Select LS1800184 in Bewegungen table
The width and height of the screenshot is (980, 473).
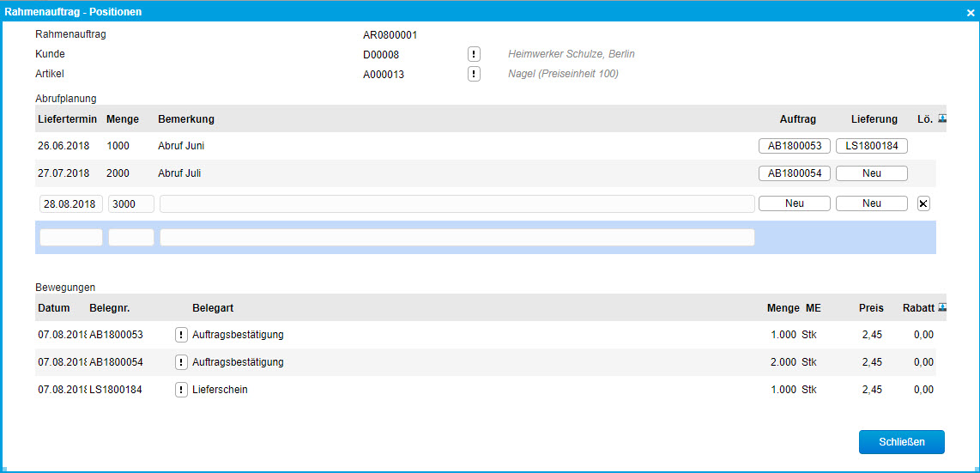tap(116, 390)
